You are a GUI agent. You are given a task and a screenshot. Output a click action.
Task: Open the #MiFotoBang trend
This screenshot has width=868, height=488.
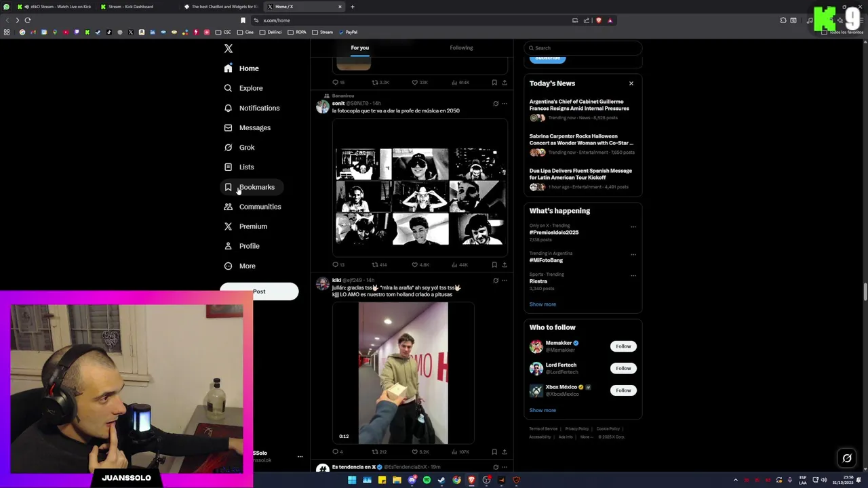coord(547,260)
